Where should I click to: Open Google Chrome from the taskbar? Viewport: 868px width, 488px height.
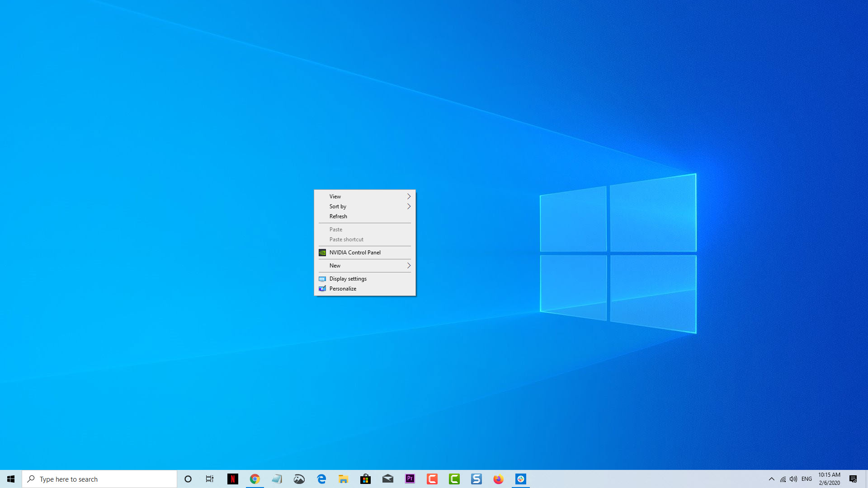(x=255, y=479)
